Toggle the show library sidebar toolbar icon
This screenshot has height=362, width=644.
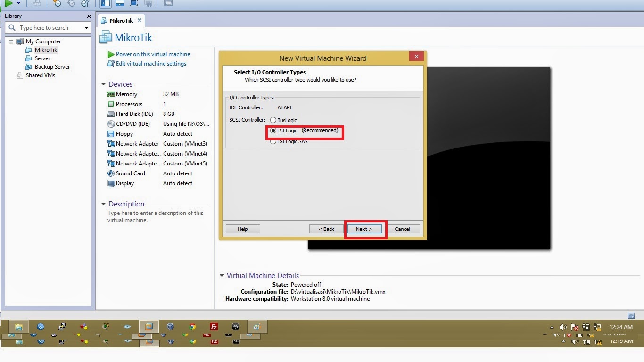tap(106, 3)
